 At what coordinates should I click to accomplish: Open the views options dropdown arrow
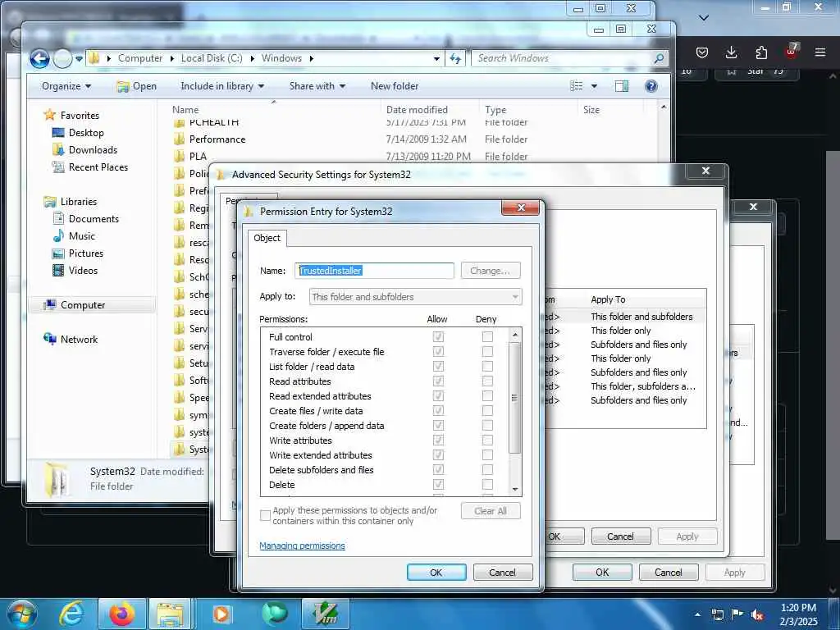(x=594, y=86)
